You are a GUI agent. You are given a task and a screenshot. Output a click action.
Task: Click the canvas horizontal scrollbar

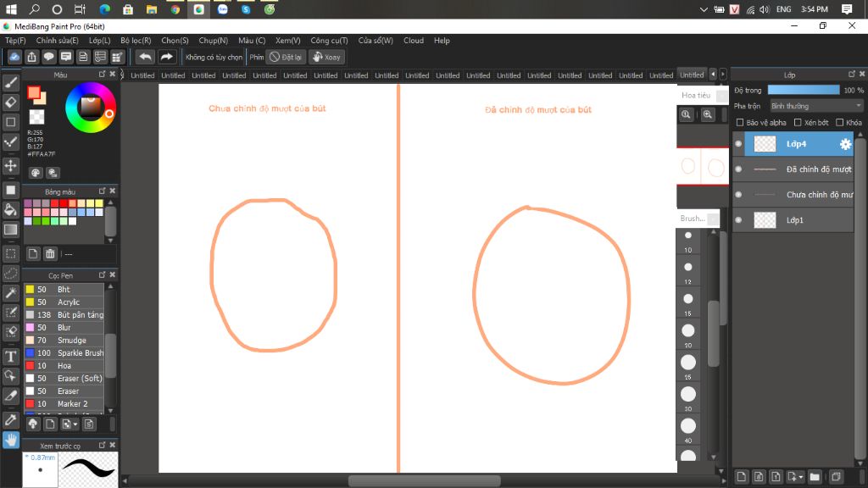(x=424, y=481)
